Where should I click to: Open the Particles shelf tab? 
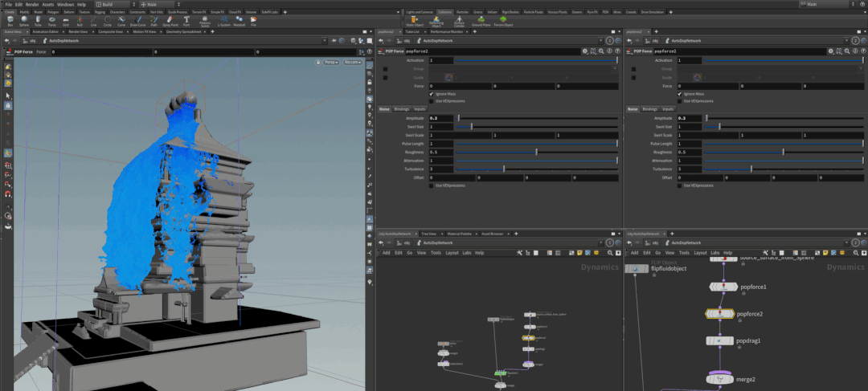(x=463, y=11)
